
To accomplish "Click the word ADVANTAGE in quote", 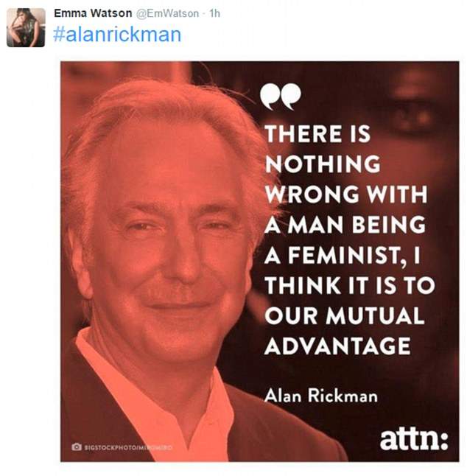I will point(337,346).
